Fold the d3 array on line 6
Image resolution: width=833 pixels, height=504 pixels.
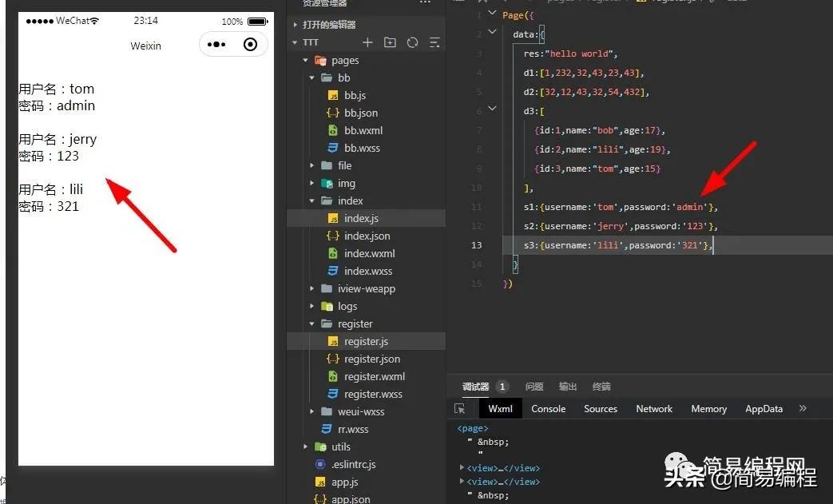[493, 109]
